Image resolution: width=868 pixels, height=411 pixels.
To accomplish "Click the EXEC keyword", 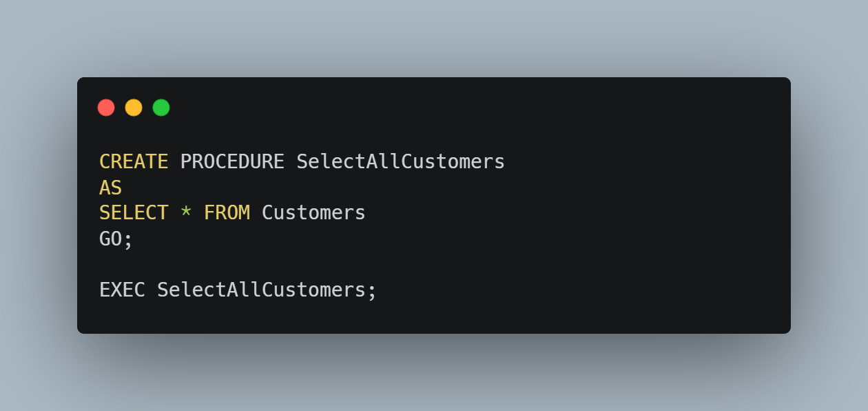I will click(122, 290).
